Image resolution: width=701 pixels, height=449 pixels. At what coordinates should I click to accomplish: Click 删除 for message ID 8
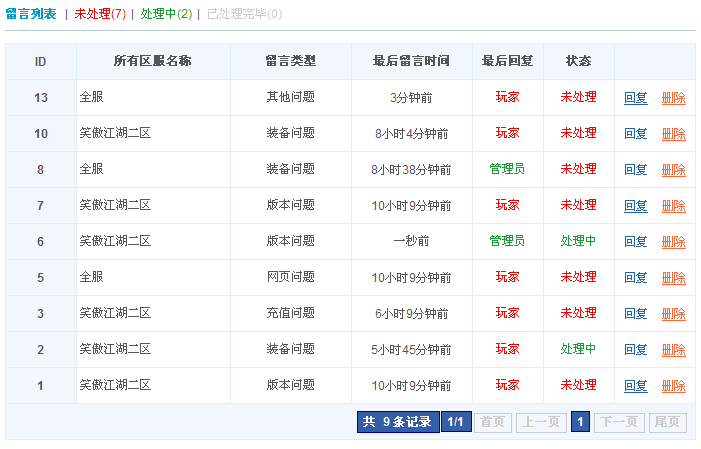(x=673, y=170)
